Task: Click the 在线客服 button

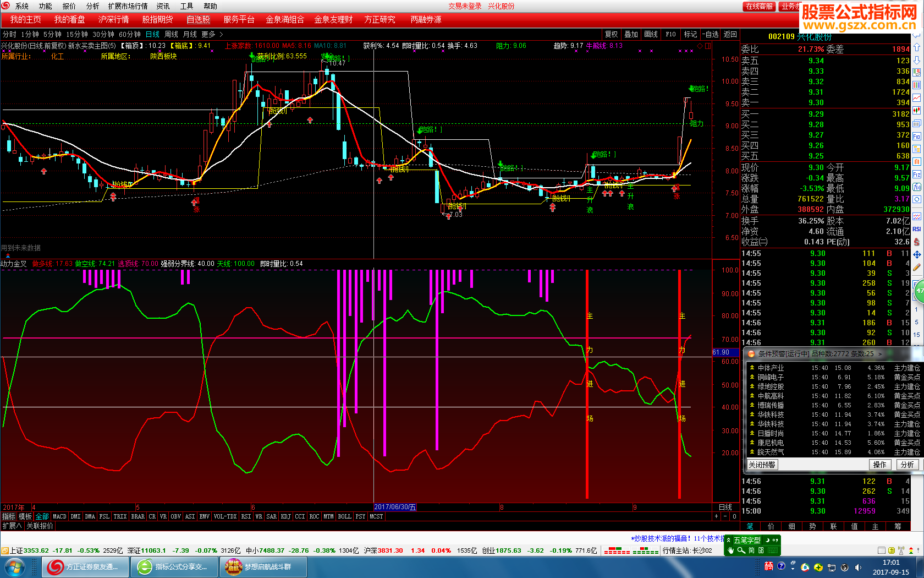Action: 759,6
